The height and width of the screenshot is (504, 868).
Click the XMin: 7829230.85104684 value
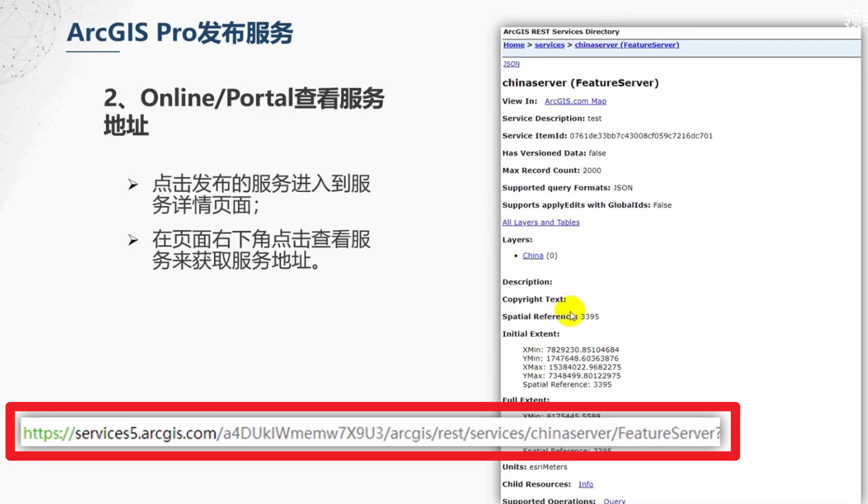(571, 350)
